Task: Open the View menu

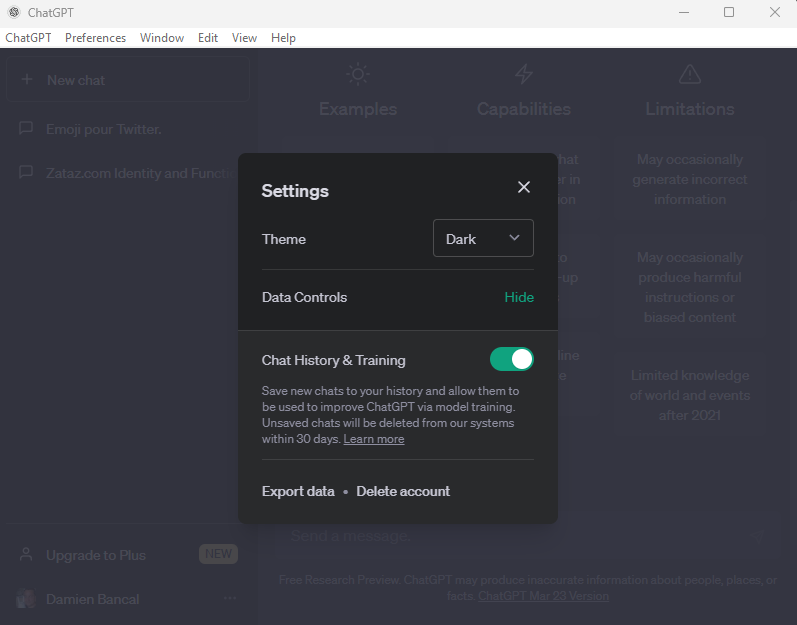Action: pyautogui.click(x=244, y=38)
